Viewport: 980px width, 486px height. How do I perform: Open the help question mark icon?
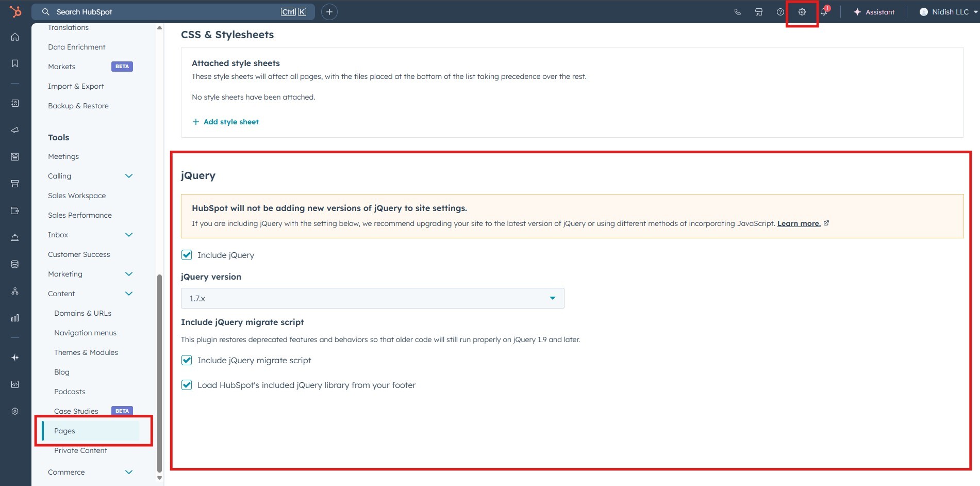pos(780,11)
